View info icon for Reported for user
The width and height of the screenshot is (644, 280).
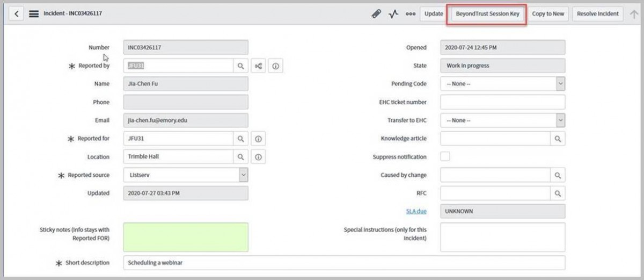pos(258,139)
